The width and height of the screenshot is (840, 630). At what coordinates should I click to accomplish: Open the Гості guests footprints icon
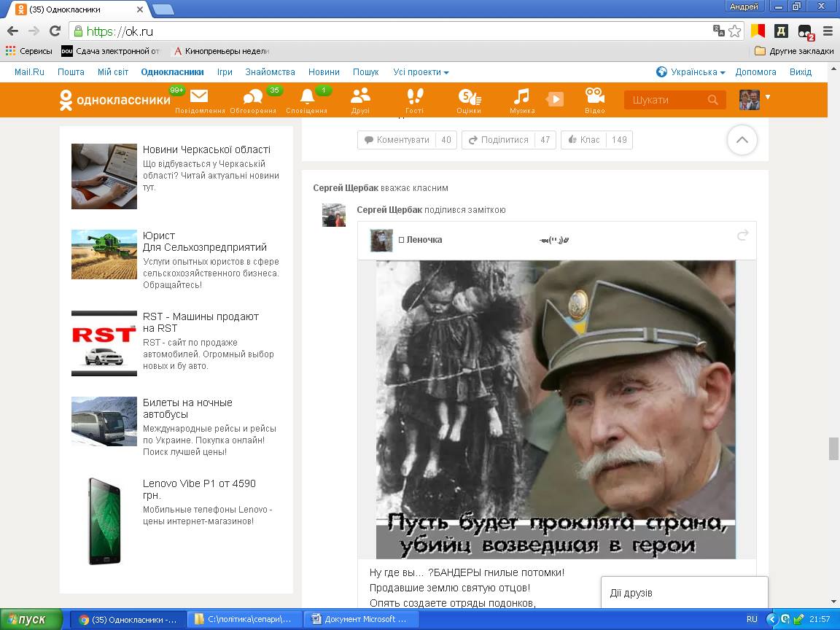[414, 97]
